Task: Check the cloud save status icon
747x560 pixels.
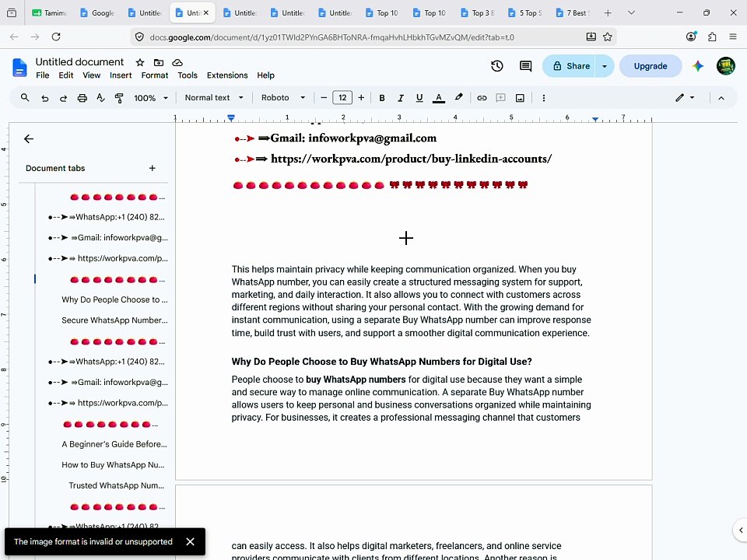Action: pyautogui.click(x=177, y=62)
